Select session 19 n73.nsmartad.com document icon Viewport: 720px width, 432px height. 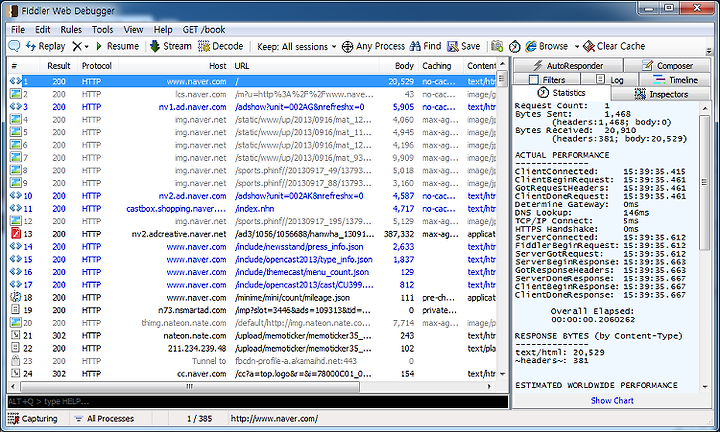16,310
